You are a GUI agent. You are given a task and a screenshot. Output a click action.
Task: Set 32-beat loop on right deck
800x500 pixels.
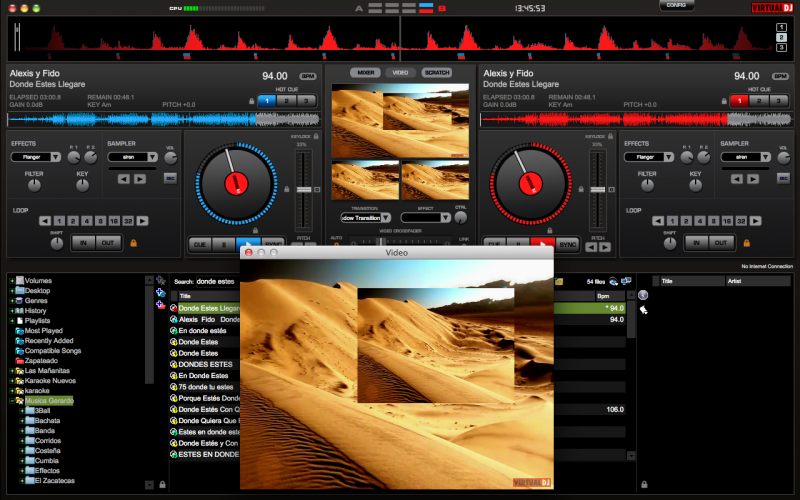pyautogui.click(x=741, y=221)
